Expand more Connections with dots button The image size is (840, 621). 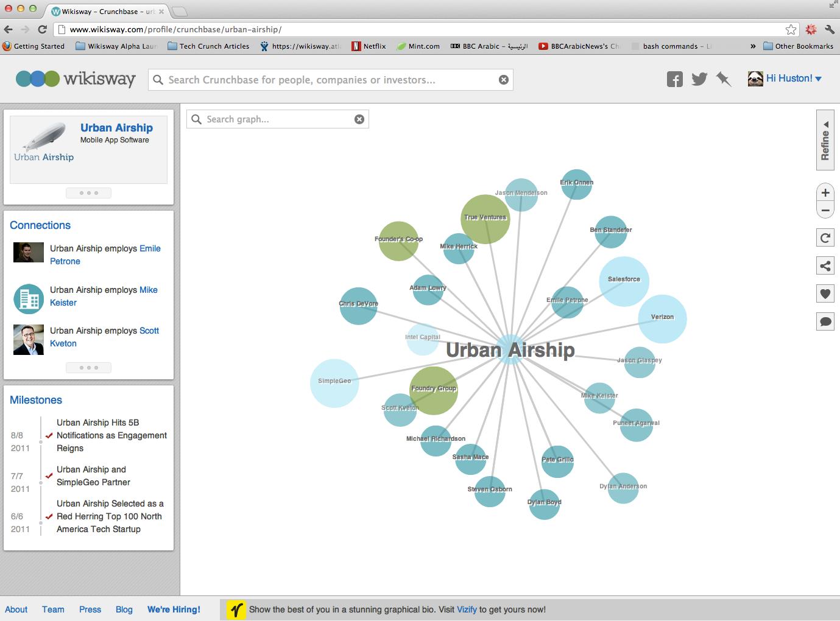click(89, 368)
